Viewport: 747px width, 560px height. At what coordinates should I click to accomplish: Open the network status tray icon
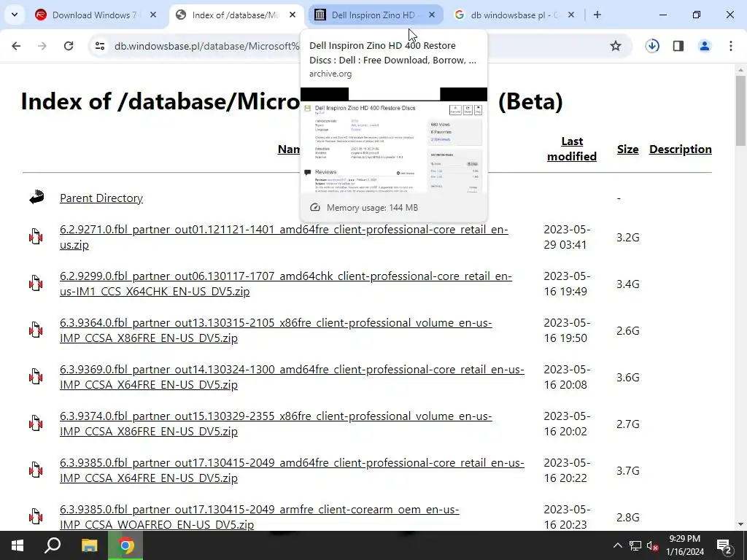tap(635, 545)
